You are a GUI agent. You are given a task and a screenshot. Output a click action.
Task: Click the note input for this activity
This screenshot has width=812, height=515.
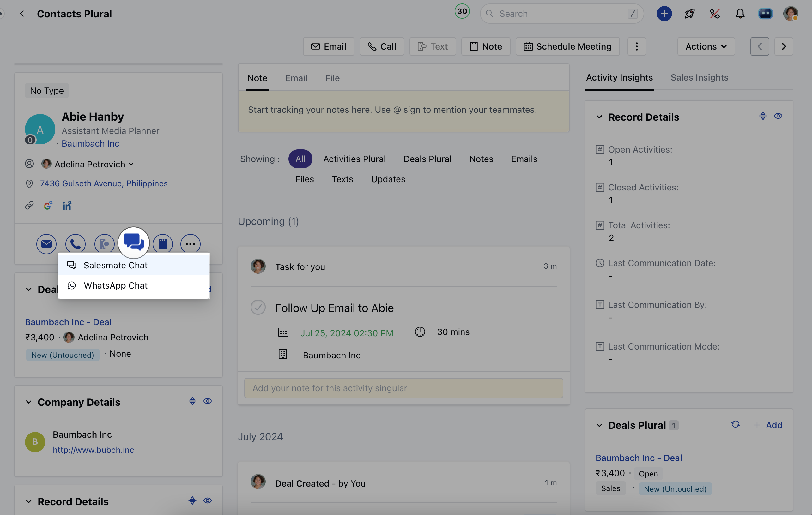[403, 388]
